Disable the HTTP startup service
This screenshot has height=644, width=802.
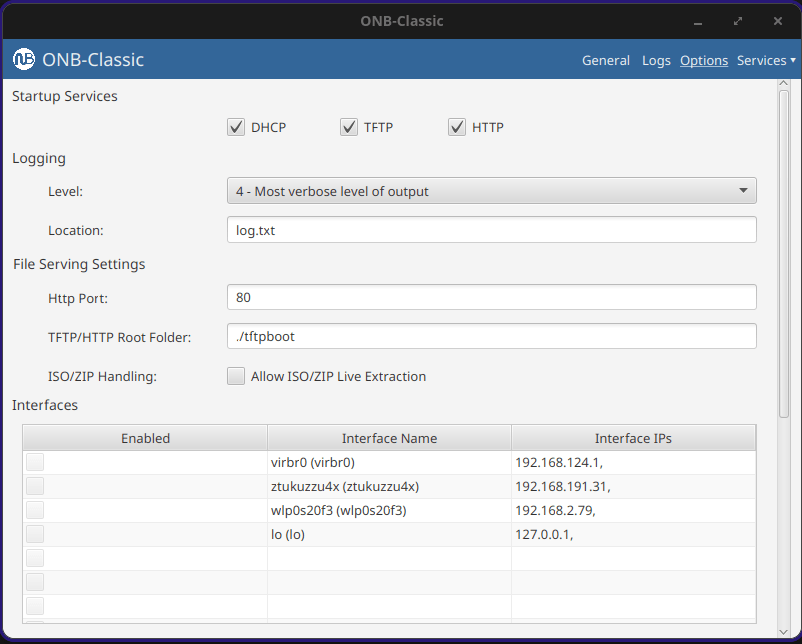coord(457,127)
